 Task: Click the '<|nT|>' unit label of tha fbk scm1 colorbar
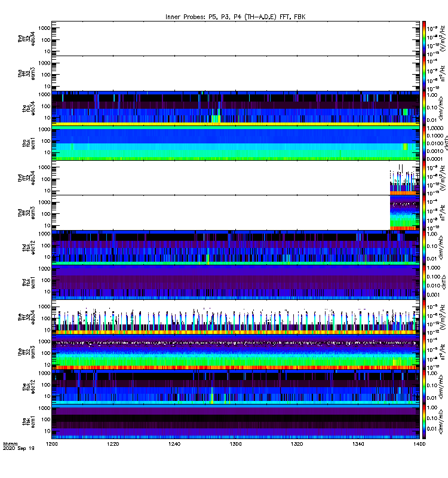coord(446,143)
